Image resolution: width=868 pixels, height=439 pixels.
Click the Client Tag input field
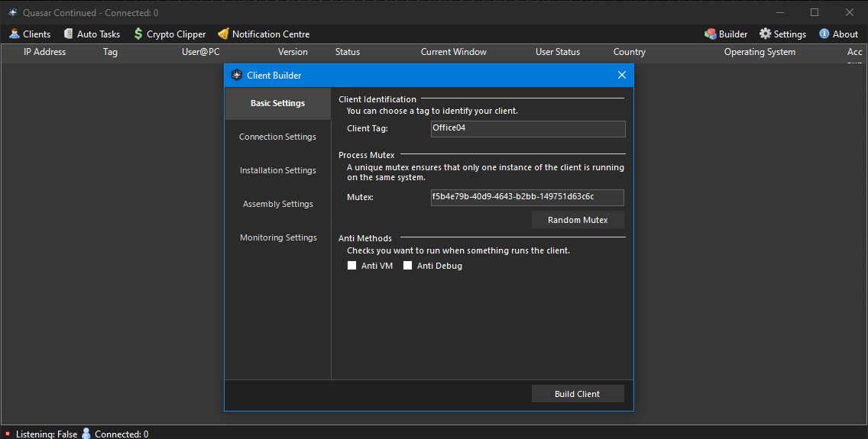528,129
